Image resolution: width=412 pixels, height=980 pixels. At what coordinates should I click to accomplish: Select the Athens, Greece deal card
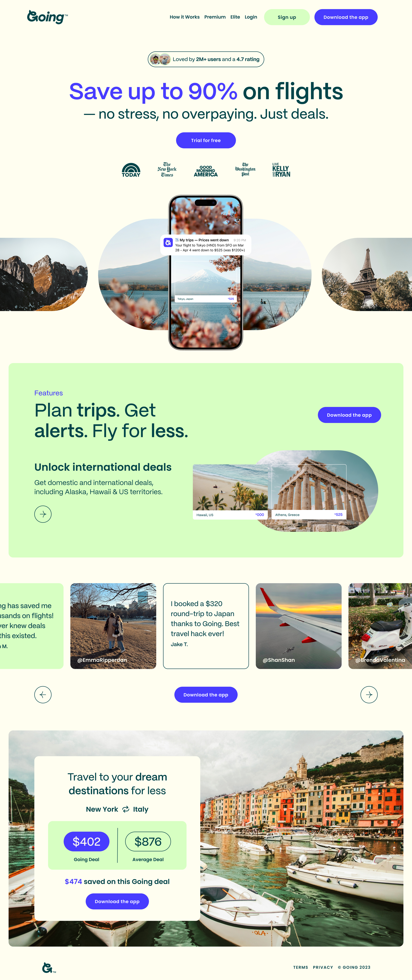(309, 492)
